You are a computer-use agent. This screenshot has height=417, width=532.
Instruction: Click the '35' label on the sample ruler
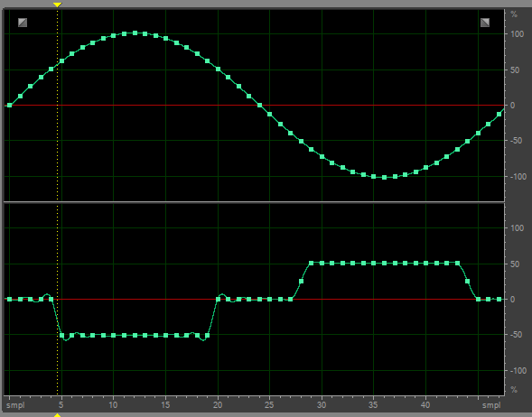[x=373, y=404]
